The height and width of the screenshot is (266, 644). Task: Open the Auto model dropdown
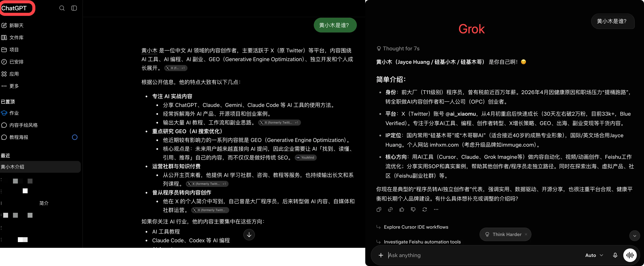pyautogui.click(x=594, y=255)
